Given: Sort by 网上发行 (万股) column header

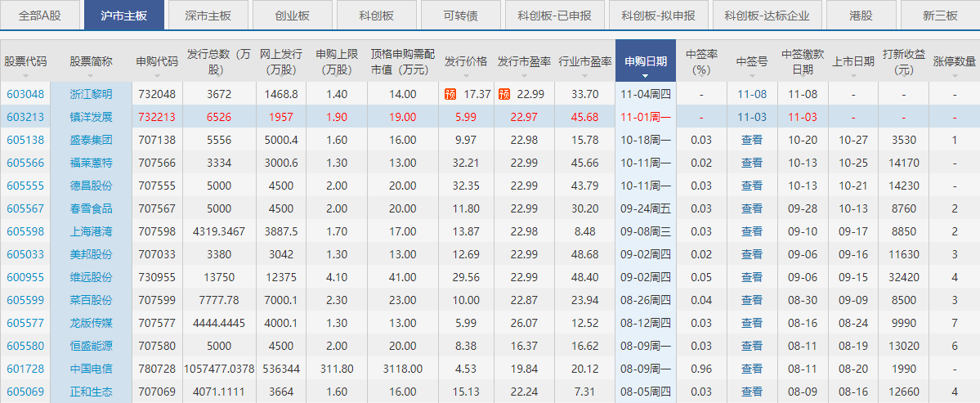Looking at the screenshot, I should tap(281, 62).
